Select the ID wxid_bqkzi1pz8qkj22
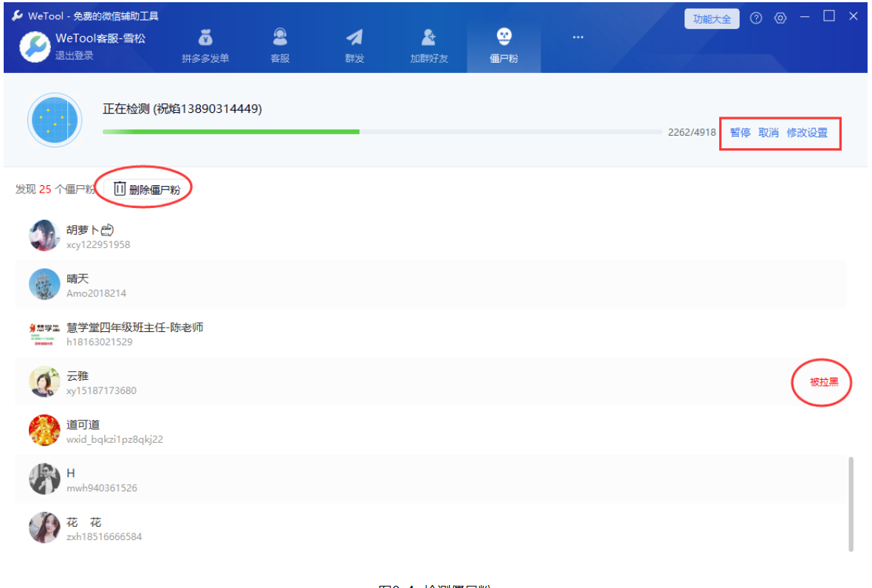 pos(114,440)
